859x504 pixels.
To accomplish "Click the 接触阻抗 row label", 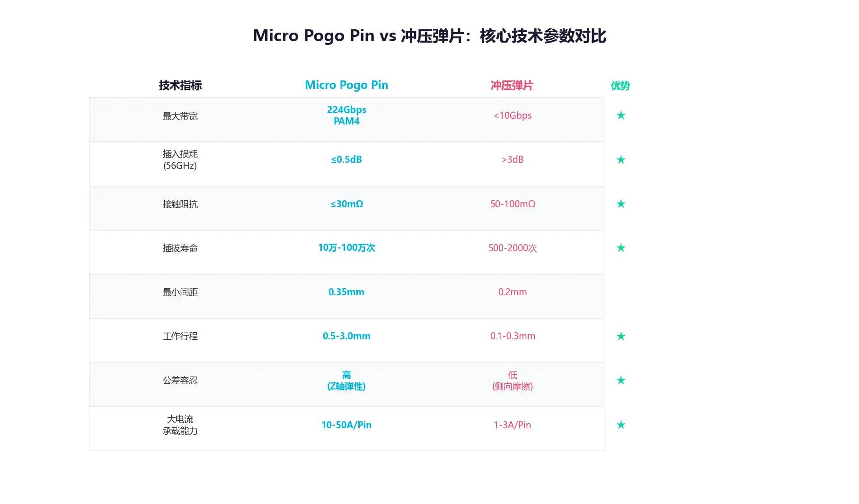I will [x=180, y=204].
